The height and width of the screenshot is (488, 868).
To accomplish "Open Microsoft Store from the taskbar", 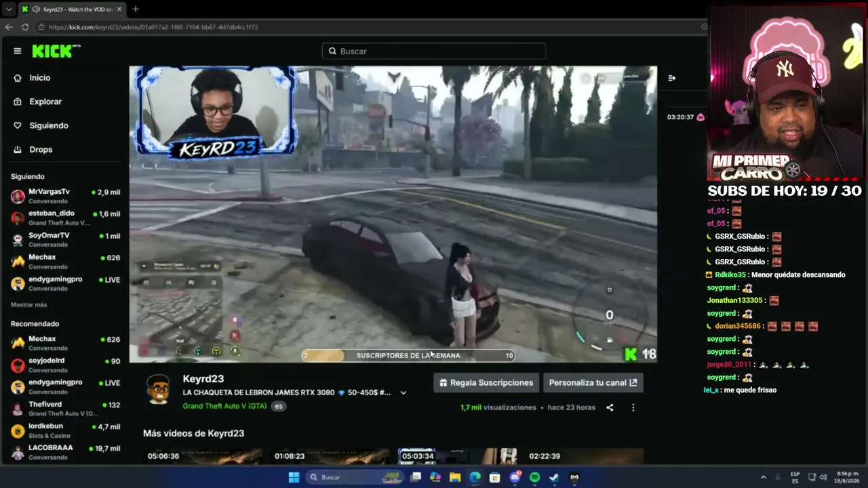I will (x=495, y=477).
